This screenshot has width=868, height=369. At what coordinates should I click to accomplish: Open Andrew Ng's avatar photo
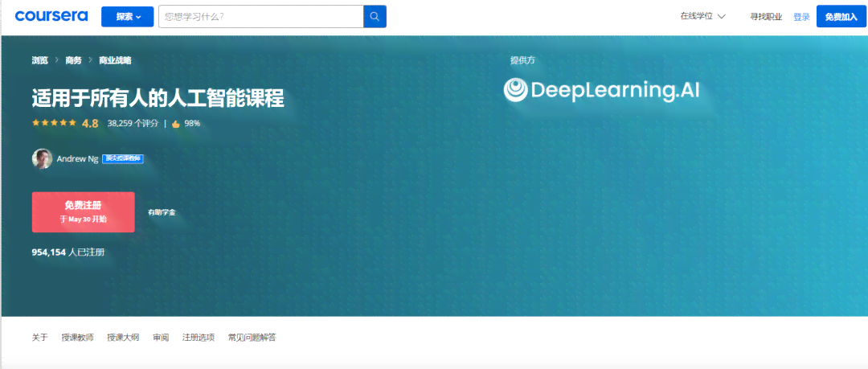(x=42, y=159)
